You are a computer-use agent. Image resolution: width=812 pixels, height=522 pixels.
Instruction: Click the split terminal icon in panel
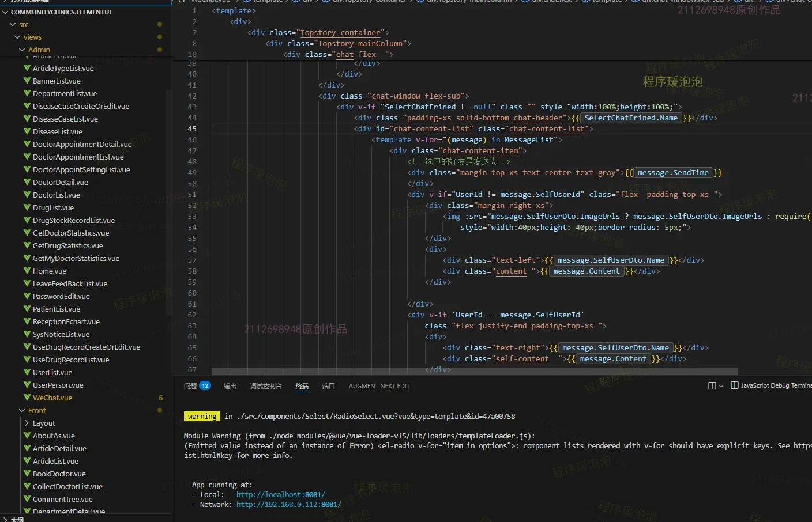(712, 386)
